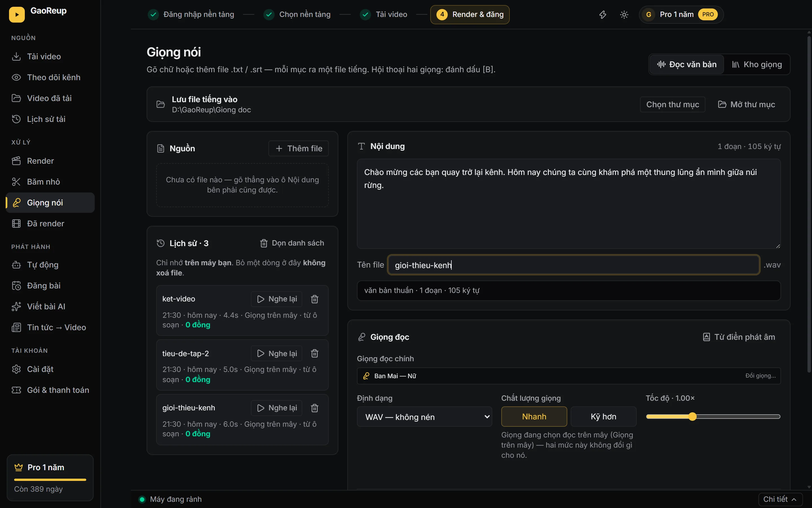This screenshot has width=812, height=508.
Task: Select Kỹ hơn voice quality
Action: tap(603, 417)
